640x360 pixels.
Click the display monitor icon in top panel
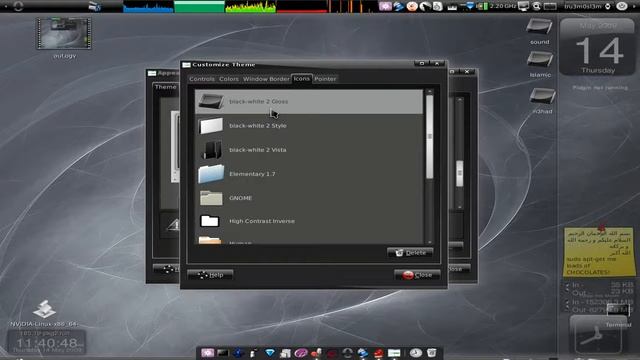click(523, 6)
